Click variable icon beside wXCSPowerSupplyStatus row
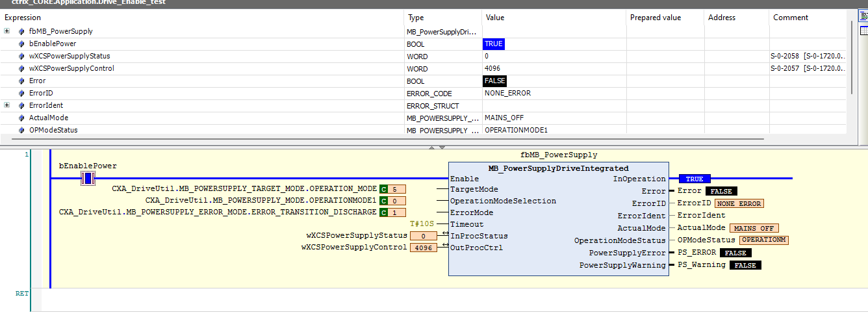The width and height of the screenshot is (868, 332). click(21, 57)
